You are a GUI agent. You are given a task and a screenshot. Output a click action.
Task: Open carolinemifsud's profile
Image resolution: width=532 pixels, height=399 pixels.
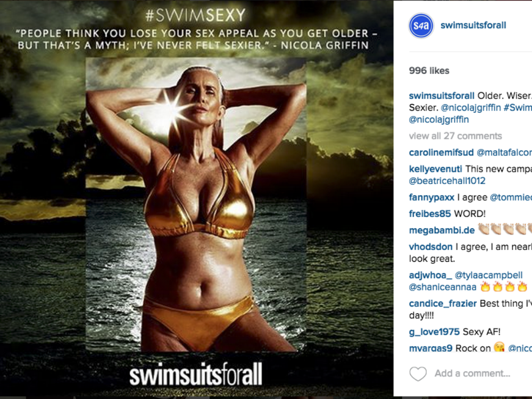[441, 152]
